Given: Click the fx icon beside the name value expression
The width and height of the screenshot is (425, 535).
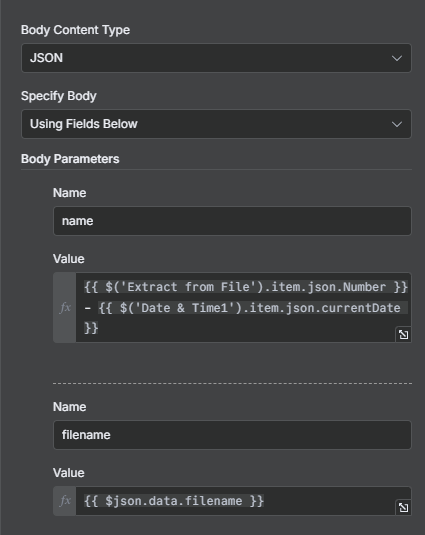Looking at the screenshot, I should 65,307.
